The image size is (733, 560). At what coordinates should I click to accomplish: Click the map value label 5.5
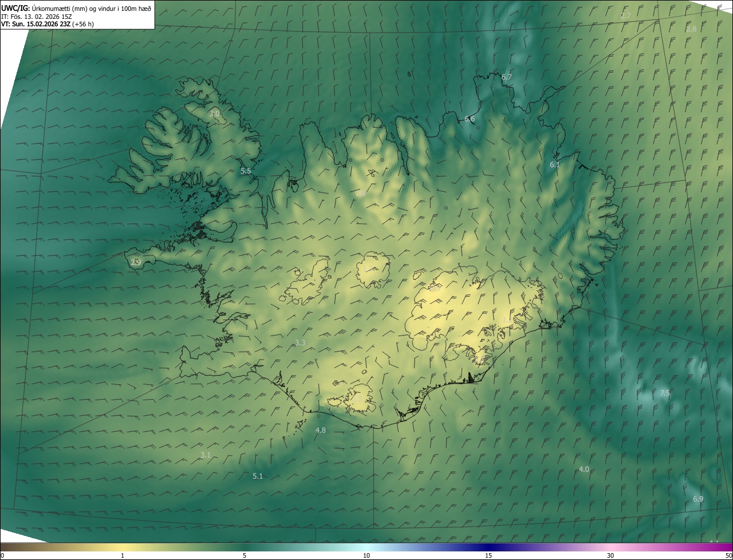(246, 171)
